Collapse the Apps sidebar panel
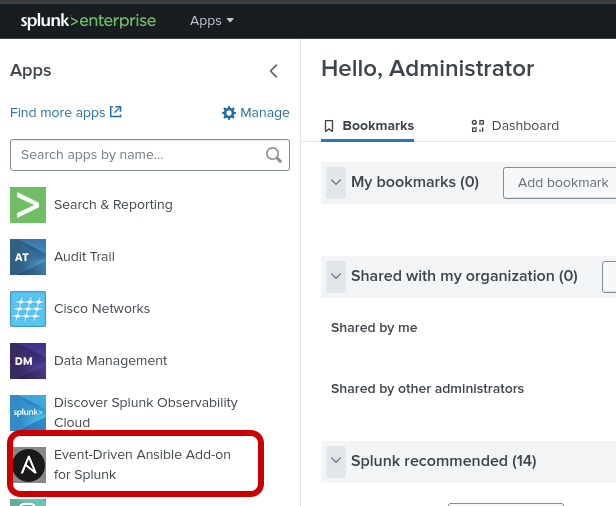This screenshot has height=506, width=616. 274,71
